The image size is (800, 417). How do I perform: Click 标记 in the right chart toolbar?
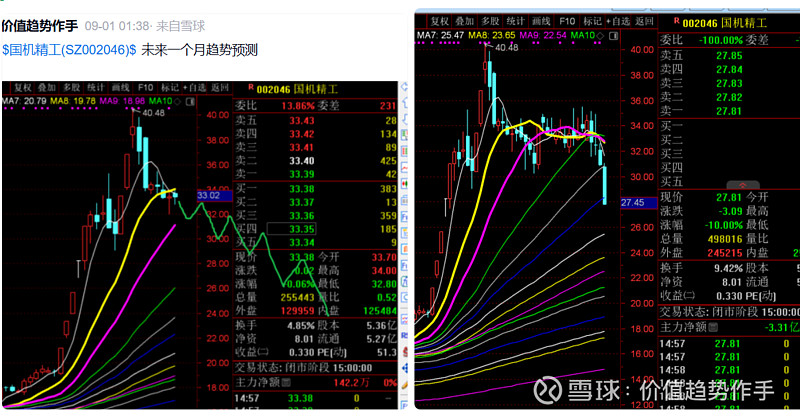[x=592, y=21]
